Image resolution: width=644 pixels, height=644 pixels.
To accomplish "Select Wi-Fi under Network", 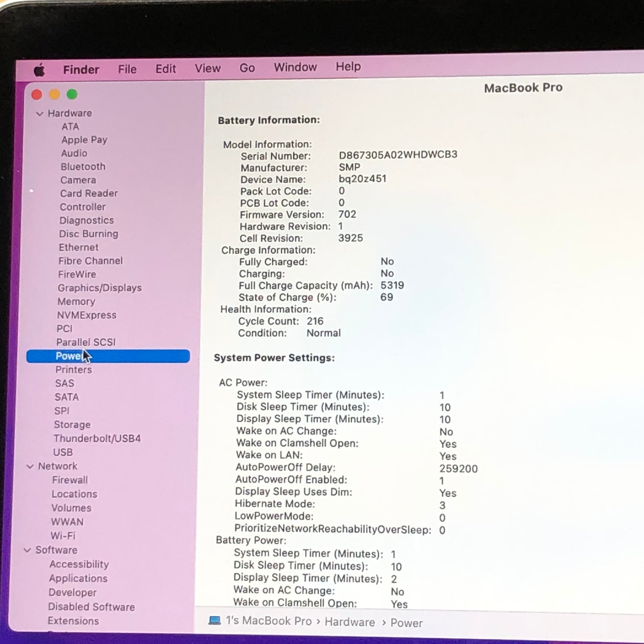I will (63, 536).
